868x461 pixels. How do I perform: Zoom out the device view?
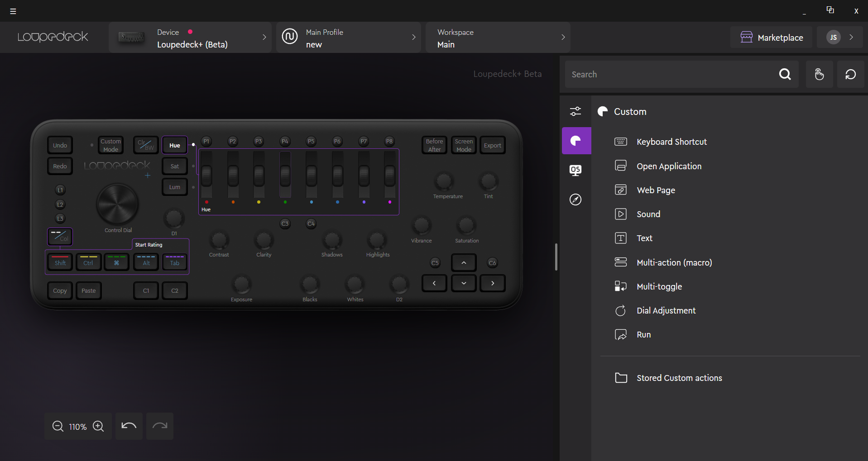click(x=58, y=426)
